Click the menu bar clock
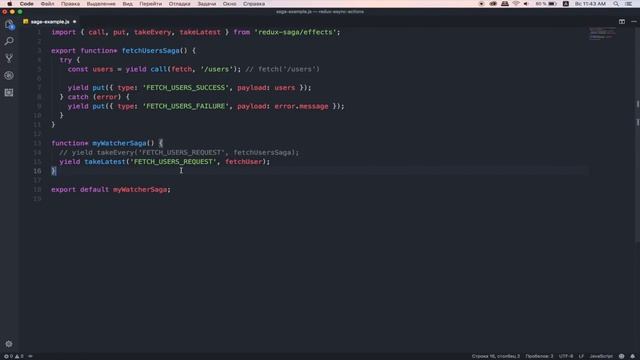The image size is (640, 360). (x=590, y=4)
